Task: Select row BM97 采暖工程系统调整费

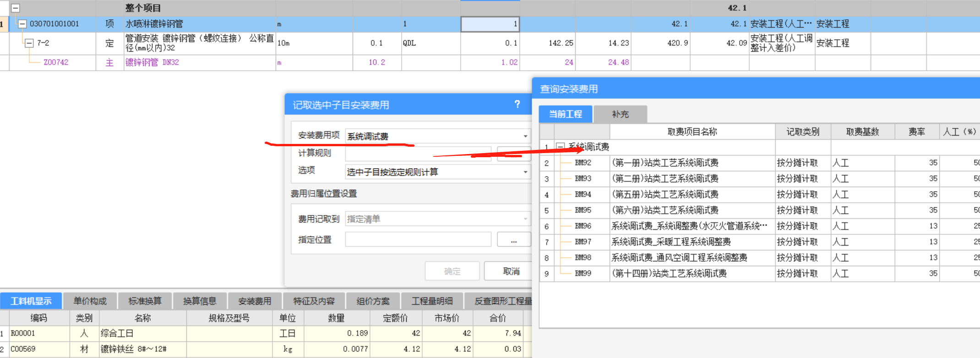Action: pos(759,242)
